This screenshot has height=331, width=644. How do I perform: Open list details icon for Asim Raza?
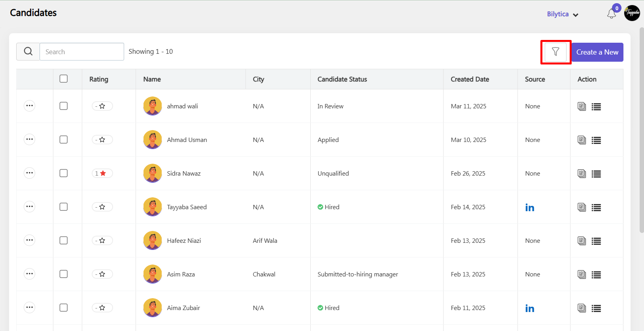596,274
